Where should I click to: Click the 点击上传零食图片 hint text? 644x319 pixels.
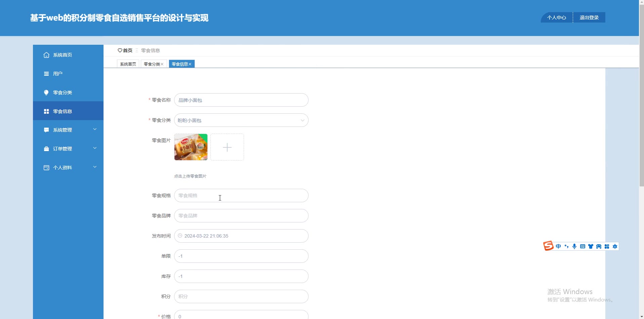point(190,176)
